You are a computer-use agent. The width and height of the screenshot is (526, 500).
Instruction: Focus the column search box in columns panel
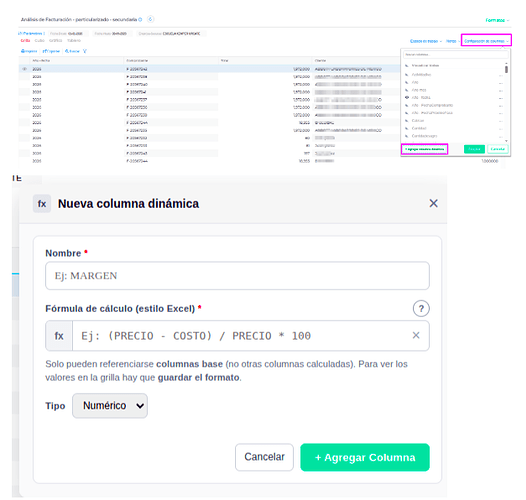tap(455, 54)
